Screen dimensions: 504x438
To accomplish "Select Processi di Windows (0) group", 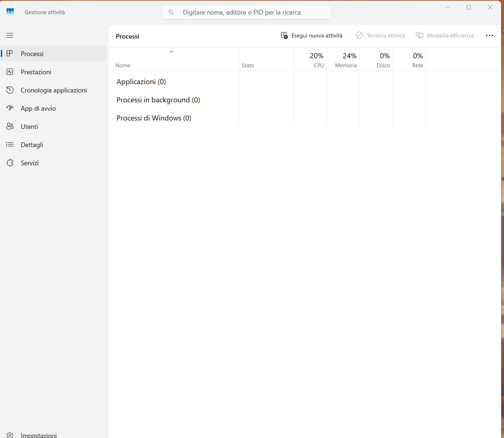I will click(x=154, y=118).
